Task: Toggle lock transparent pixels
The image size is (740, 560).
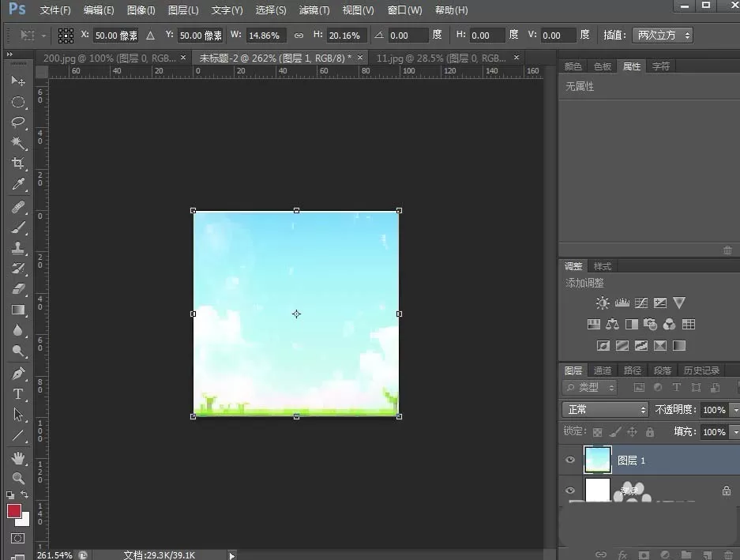Action: [x=597, y=432]
